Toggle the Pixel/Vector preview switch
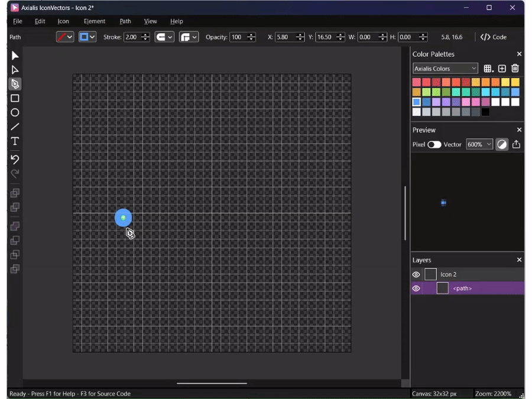The height and width of the screenshot is (399, 532). point(434,144)
